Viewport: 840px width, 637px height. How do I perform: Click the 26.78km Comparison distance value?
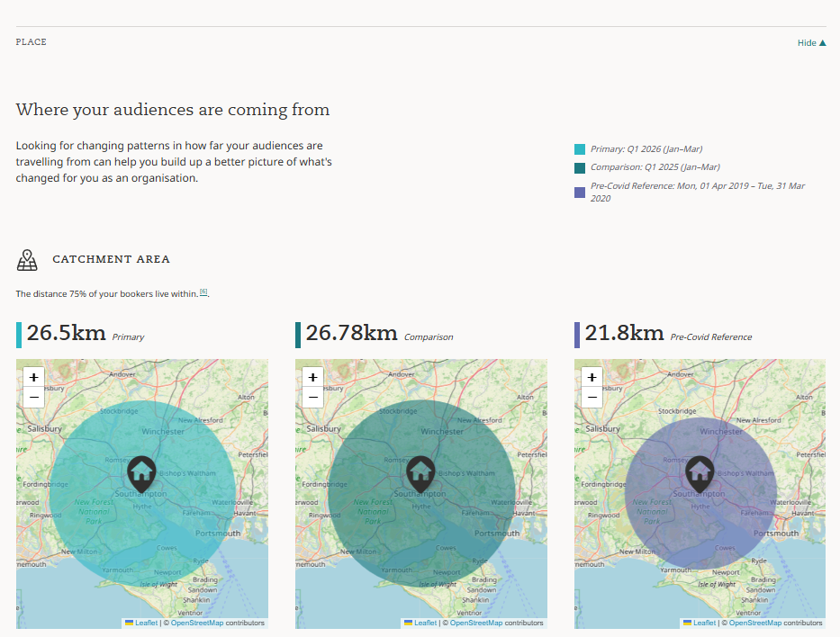351,333
